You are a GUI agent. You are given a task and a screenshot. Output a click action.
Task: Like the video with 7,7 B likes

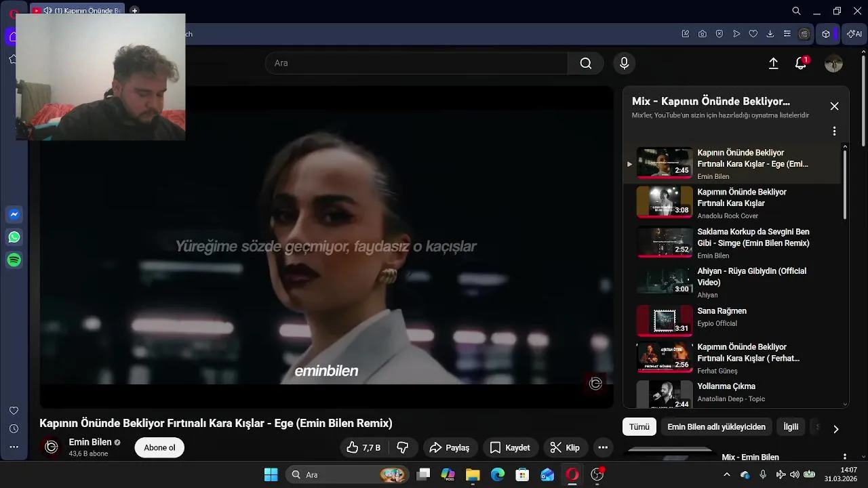pos(363,447)
